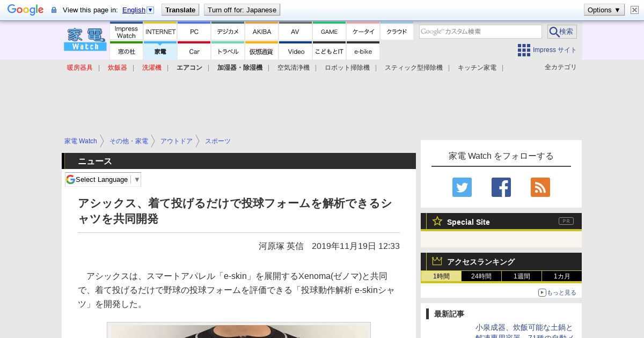Click the Special Site star icon
The image size is (644, 338).
[x=437, y=221]
